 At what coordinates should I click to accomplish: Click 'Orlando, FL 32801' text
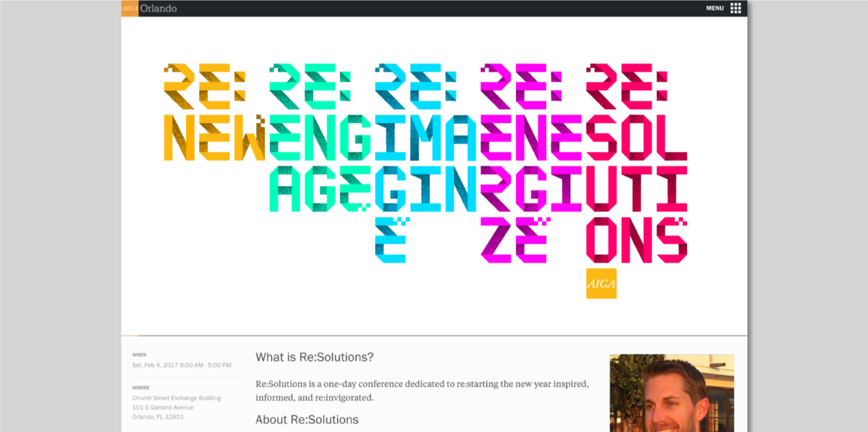158,417
